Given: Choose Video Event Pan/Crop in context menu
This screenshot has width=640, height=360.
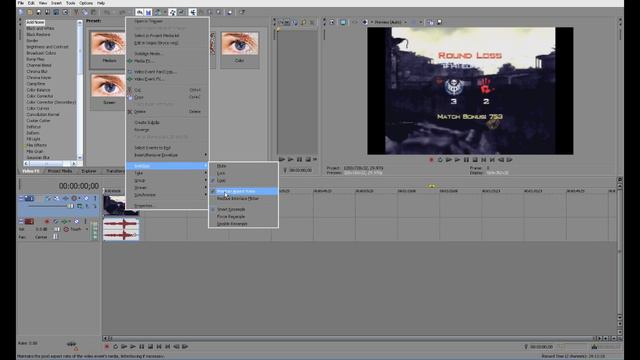Looking at the screenshot, I should (167, 72).
